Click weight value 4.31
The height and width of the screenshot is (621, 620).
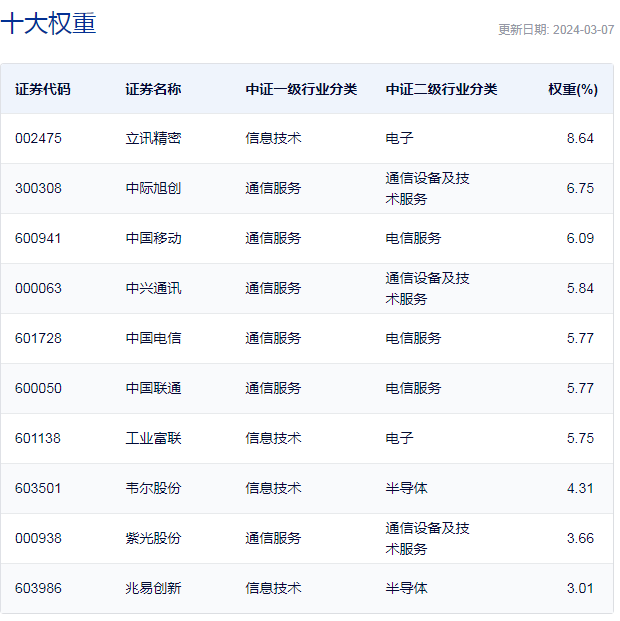pos(580,488)
